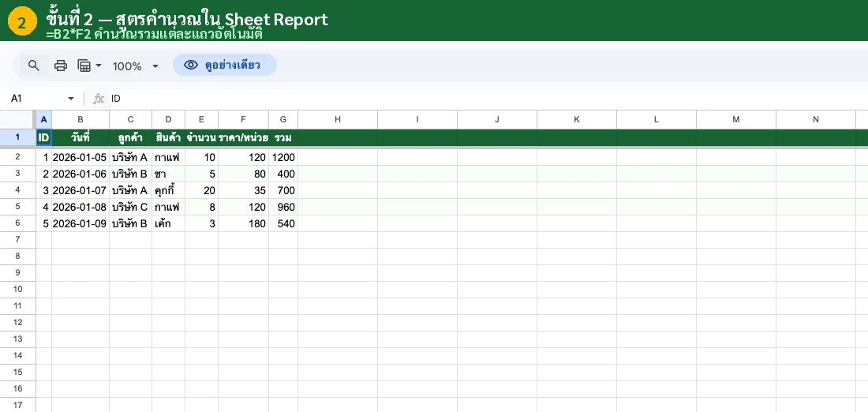Select the บริษัท C cell
Image resolution: width=868 pixels, height=412 pixels.
tap(130, 207)
